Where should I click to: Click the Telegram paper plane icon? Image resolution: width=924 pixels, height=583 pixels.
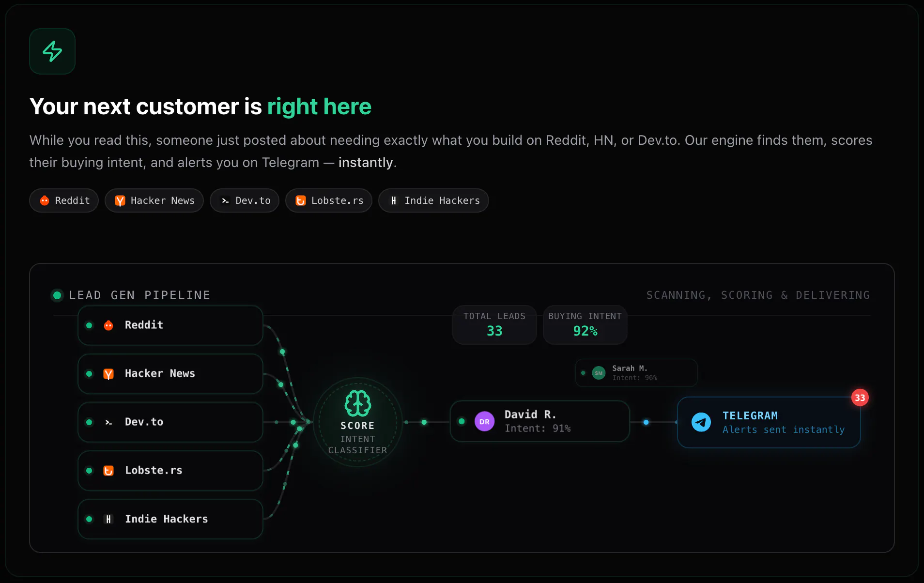701,422
